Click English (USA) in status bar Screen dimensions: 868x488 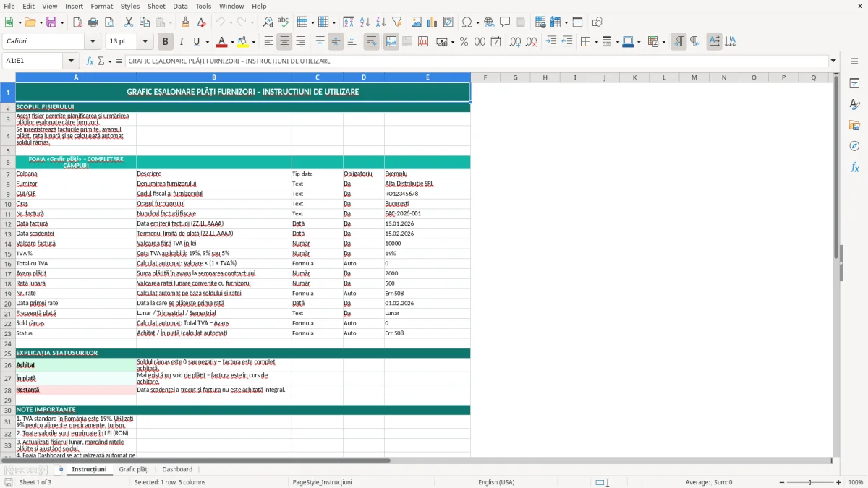click(496, 482)
